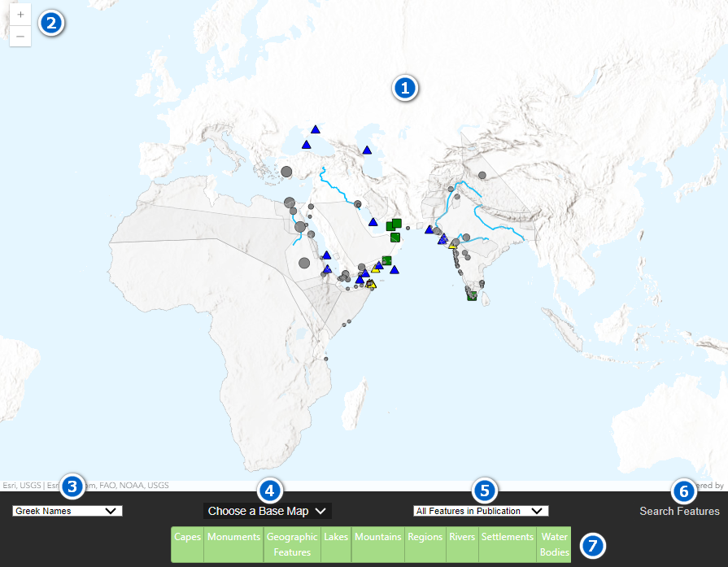Screen dimensions: 728x567
Task: Expand the Choose a Base Map menu
Action: [267, 511]
